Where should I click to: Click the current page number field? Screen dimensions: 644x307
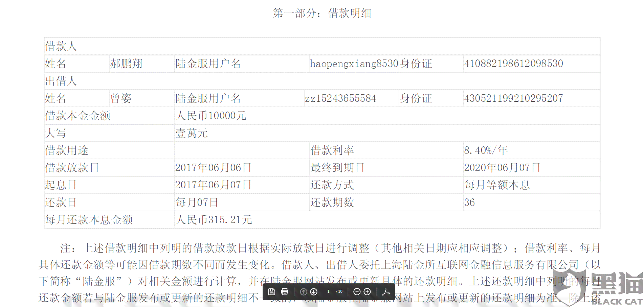328,291
